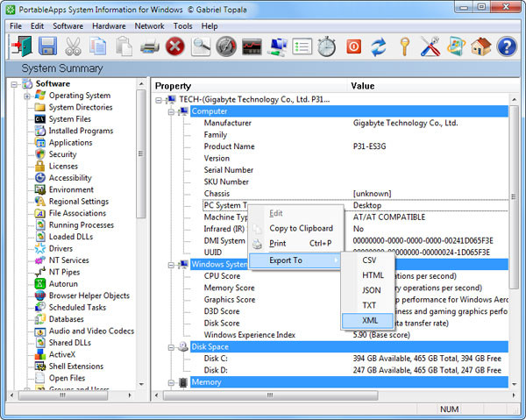
Task: Open the gauge benchmark tool icon
Action: pyautogui.click(x=226, y=46)
